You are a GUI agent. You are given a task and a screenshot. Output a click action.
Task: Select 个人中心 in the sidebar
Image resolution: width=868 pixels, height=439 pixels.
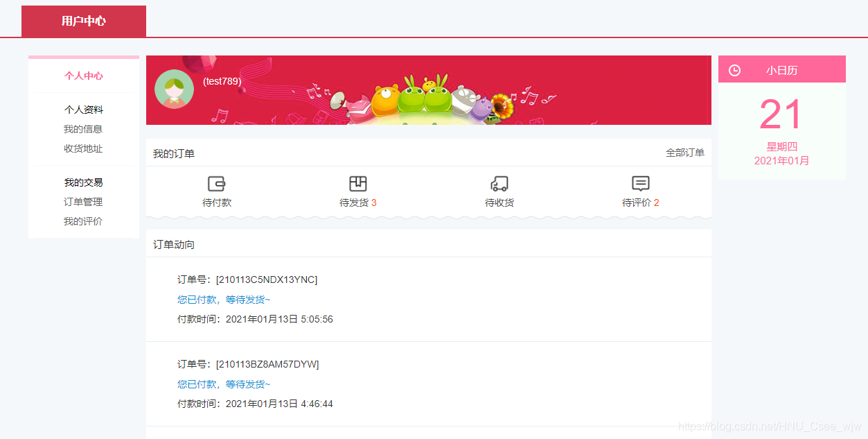point(84,76)
